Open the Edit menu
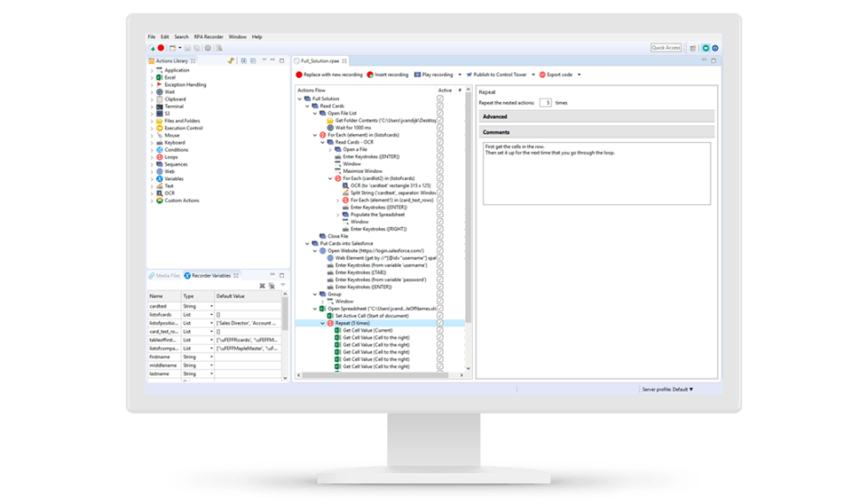 click(x=165, y=37)
